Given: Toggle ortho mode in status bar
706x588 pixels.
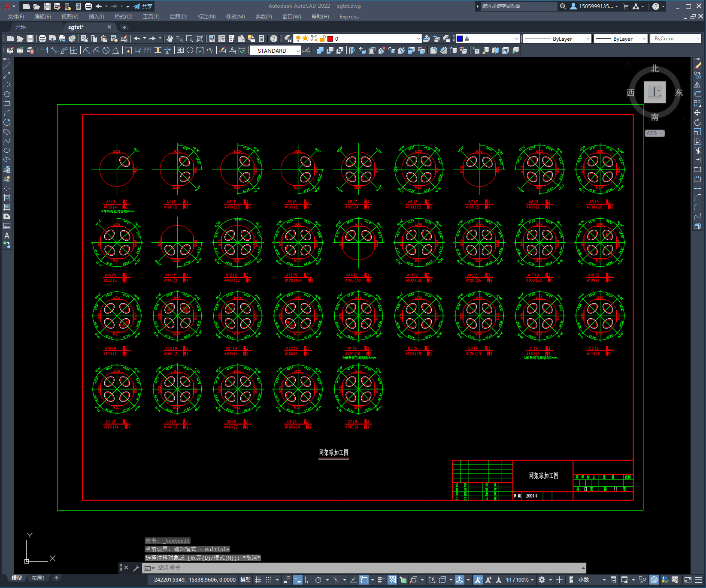Looking at the screenshot, I should coord(308,580).
